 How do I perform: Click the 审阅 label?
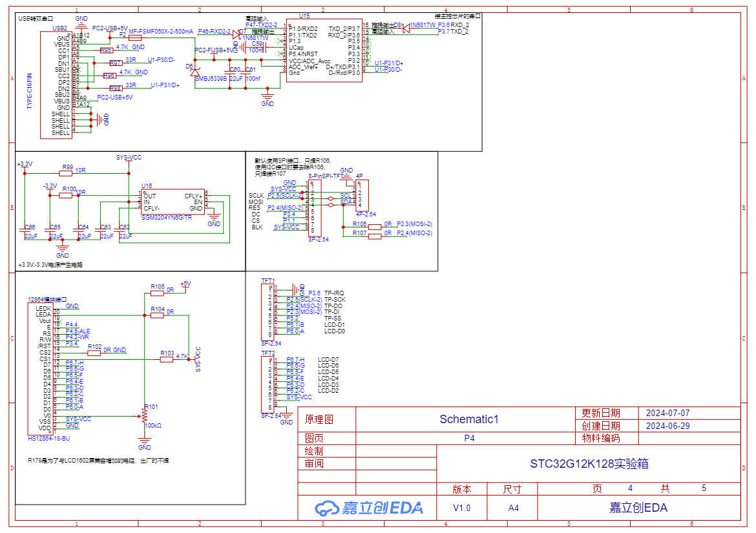click(x=314, y=464)
